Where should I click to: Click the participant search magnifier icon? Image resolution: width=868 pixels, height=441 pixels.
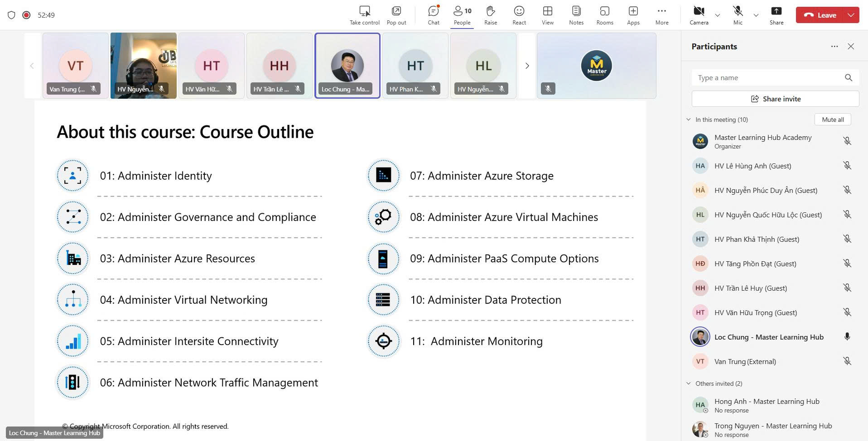[849, 77]
